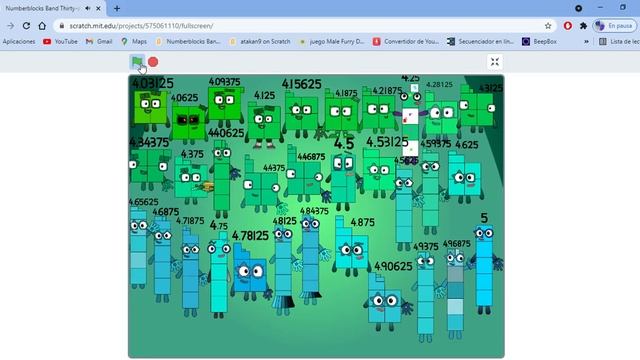The height and width of the screenshot is (360, 640).
Task: Click the green flag to start project
Action: coord(137,62)
